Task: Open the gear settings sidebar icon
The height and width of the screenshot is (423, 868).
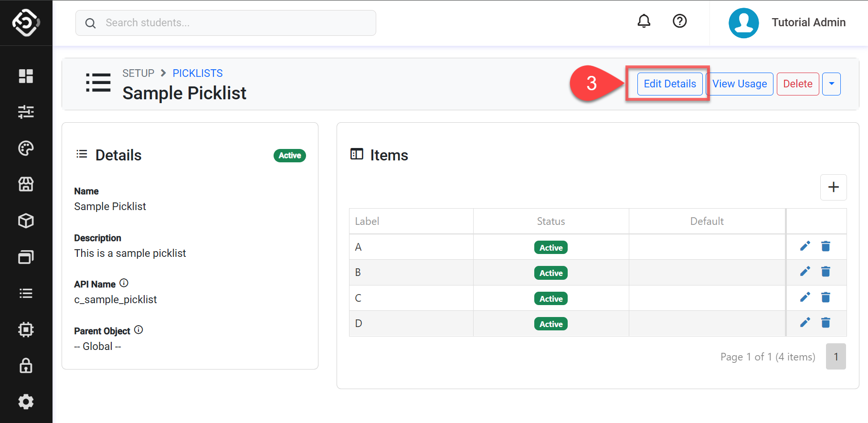Action: (x=26, y=402)
